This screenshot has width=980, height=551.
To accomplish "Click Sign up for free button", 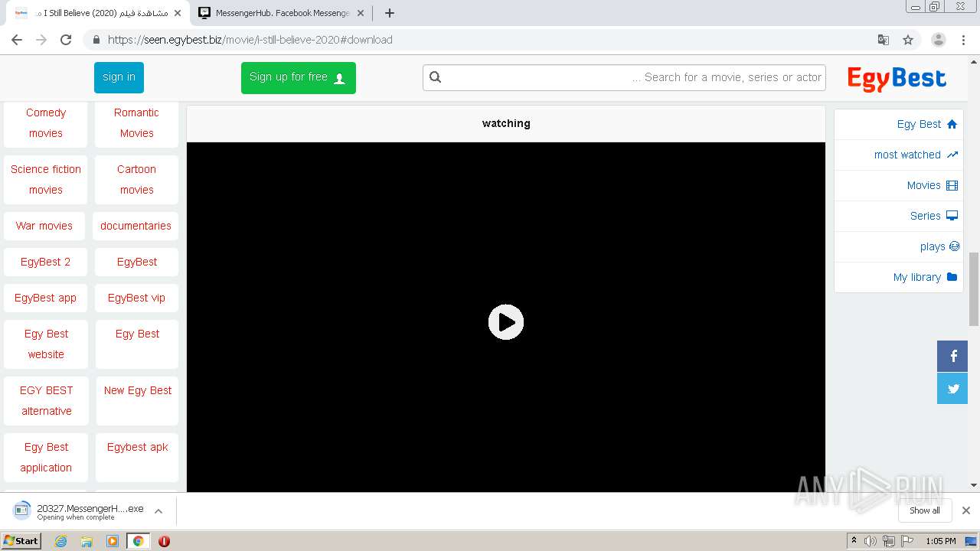I will 299,78.
